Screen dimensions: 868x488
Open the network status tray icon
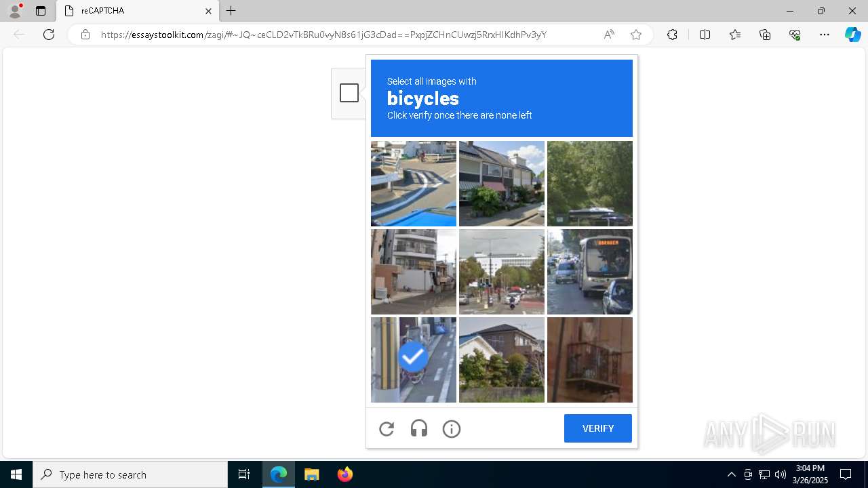click(764, 474)
